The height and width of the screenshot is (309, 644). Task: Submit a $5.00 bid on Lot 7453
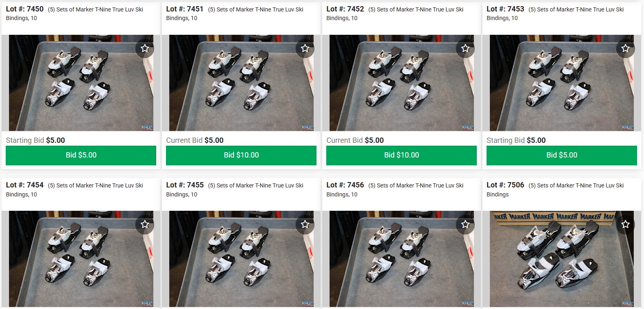562,155
